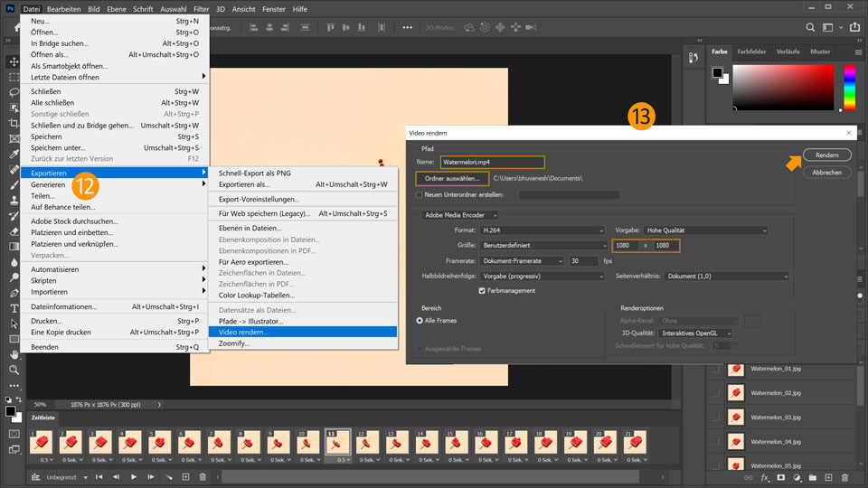Expand the Vorgabe Hohe Qualität dropdown
Image resolution: width=868 pixels, height=488 pixels.
[704, 230]
